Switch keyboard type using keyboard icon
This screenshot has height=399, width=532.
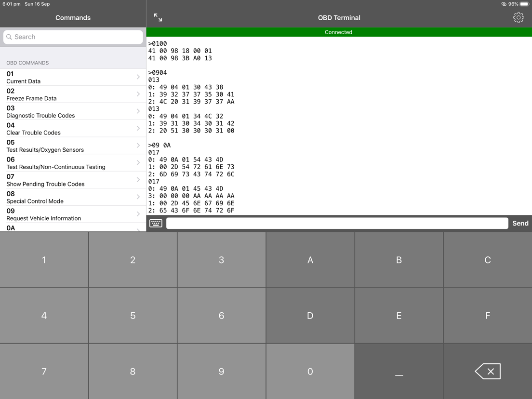(156, 223)
